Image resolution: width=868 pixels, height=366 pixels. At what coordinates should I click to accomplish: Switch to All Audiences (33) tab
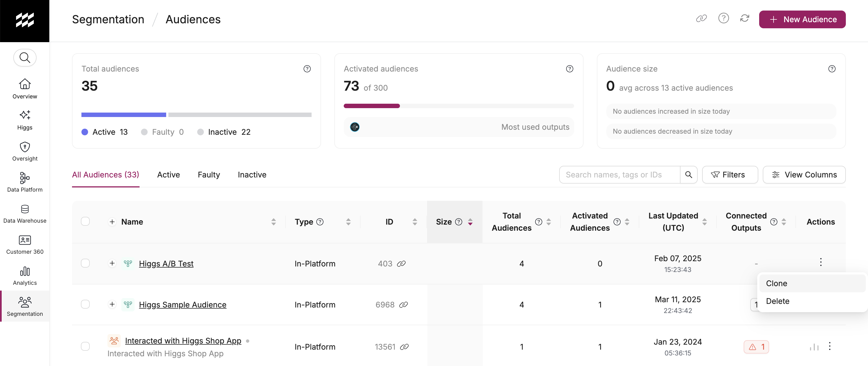coord(106,175)
